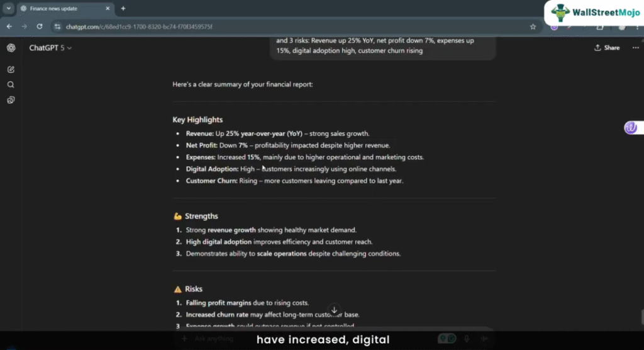Open a new browser tab
The height and width of the screenshot is (350, 644).
123,8
